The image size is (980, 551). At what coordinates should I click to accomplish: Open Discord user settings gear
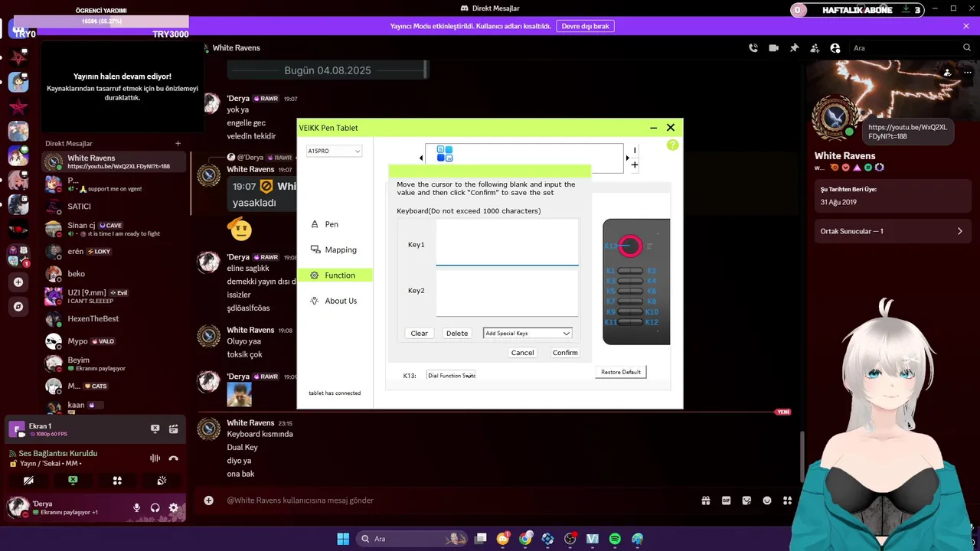[174, 507]
